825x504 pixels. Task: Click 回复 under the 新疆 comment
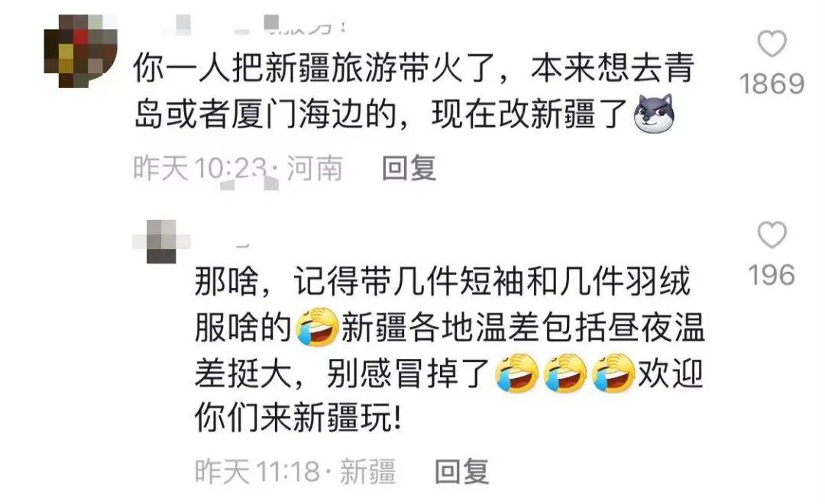coord(462,471)
